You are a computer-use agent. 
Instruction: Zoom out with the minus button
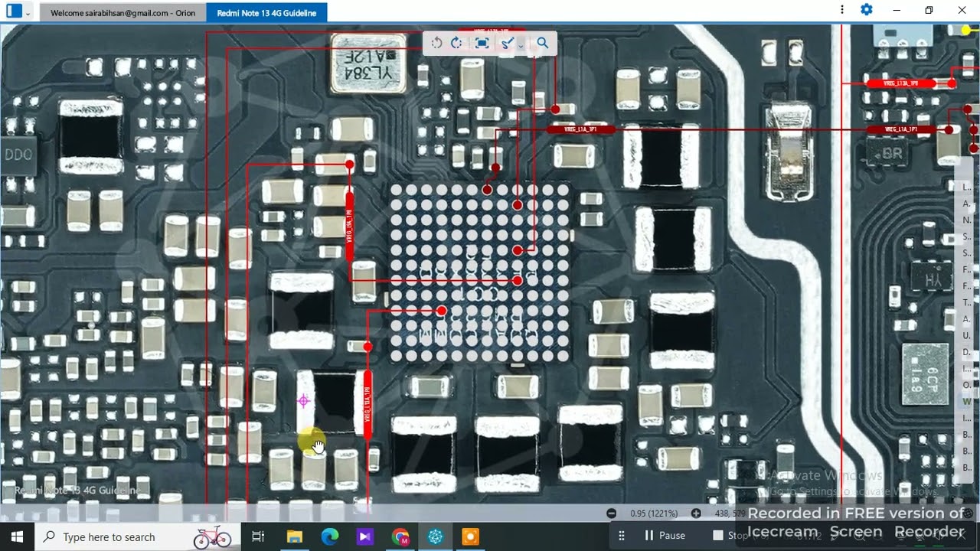click(611, 514)
